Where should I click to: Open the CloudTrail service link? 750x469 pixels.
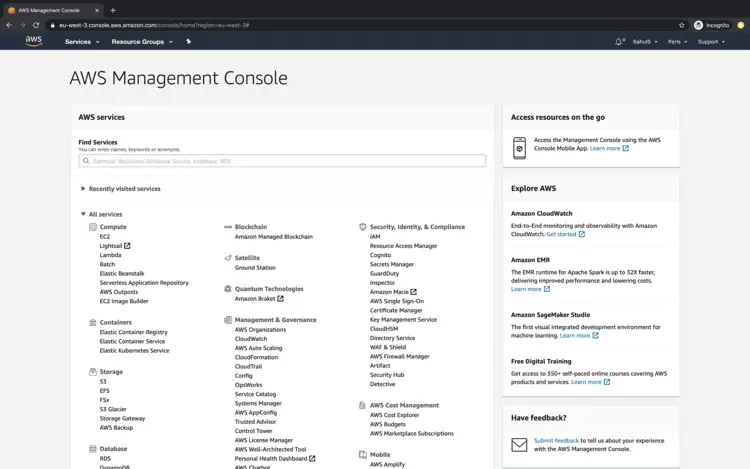[248, 366]
